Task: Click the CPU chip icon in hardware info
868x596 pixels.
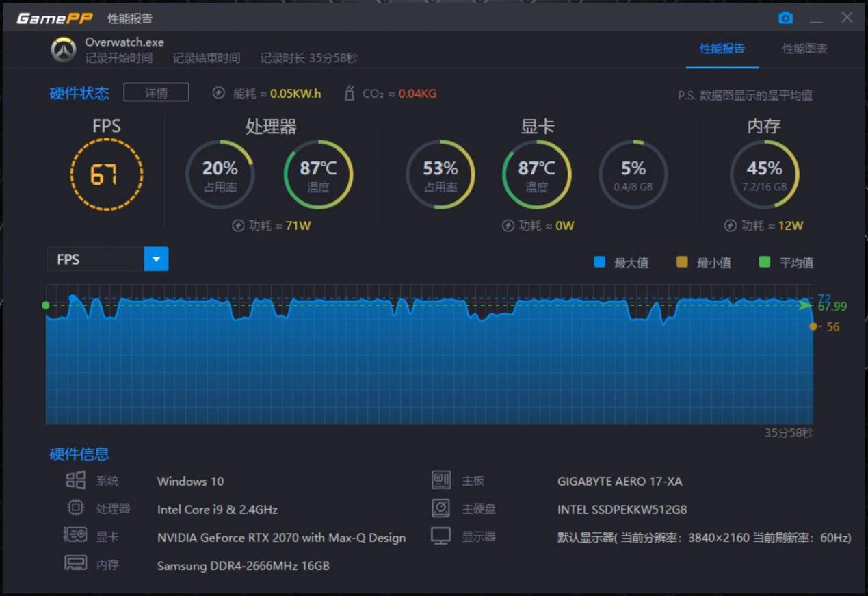Action: [x=75, y=508]
